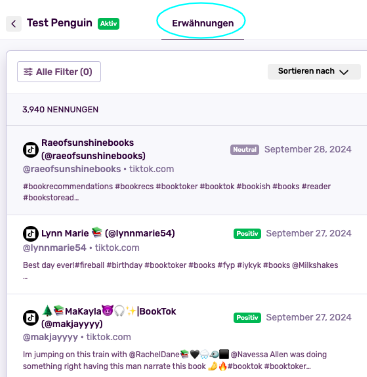Open MaKayla BookTok (@makjayyyy) profile link
Screen dimensions: 367x377
pyautogui.click(x=109, y=317)
